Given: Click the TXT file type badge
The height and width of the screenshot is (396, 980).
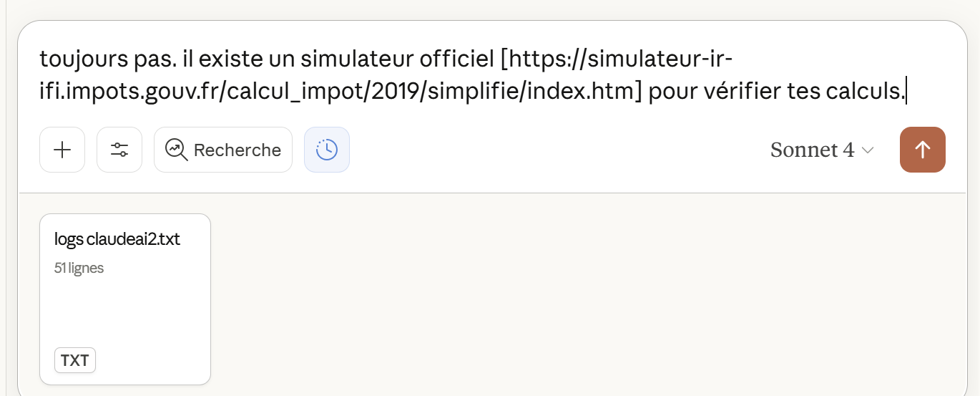Looking at the screenshot, I should tap(75, 360).
